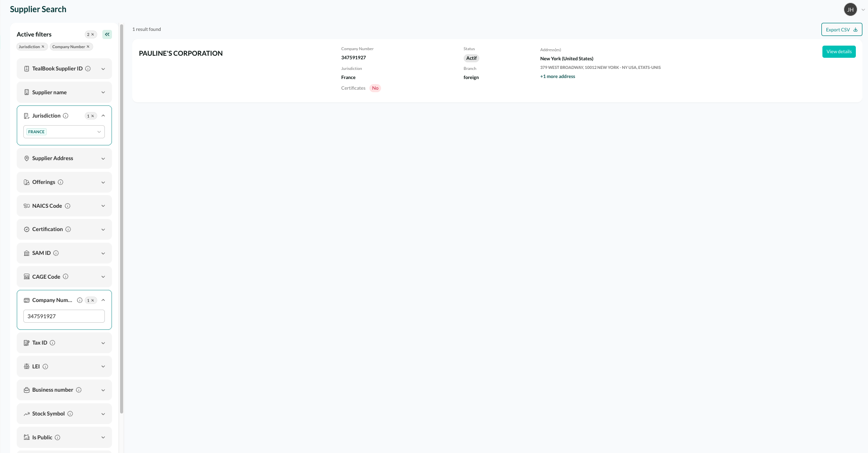Screen dimensions: 868x453
Task: Expand the Supplier Address filter
Action: pyautogui.click(x=64, y=159)
